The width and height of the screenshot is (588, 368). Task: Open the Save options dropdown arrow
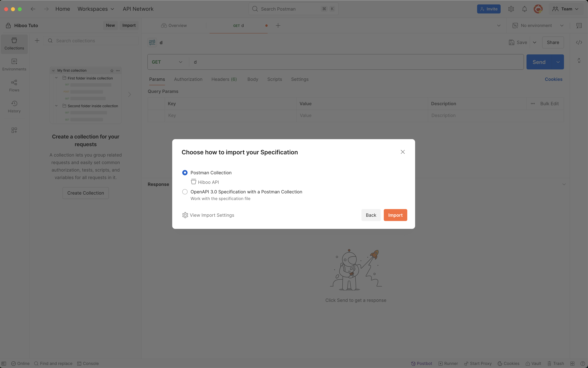click(x=535, y=42)
